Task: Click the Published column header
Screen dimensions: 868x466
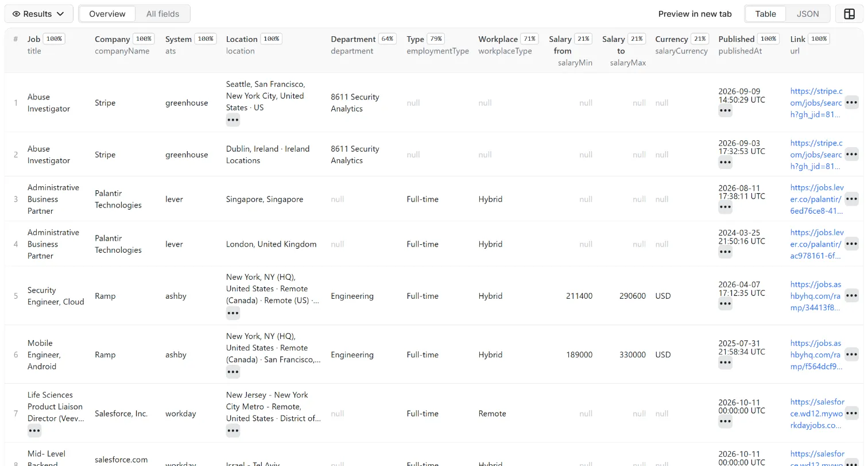Action: [x=749, y=45]
